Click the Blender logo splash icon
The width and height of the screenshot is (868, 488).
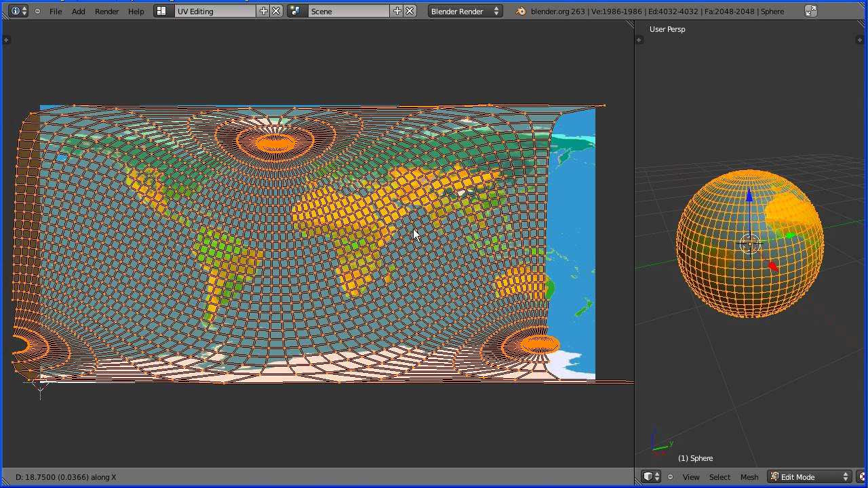521,11
